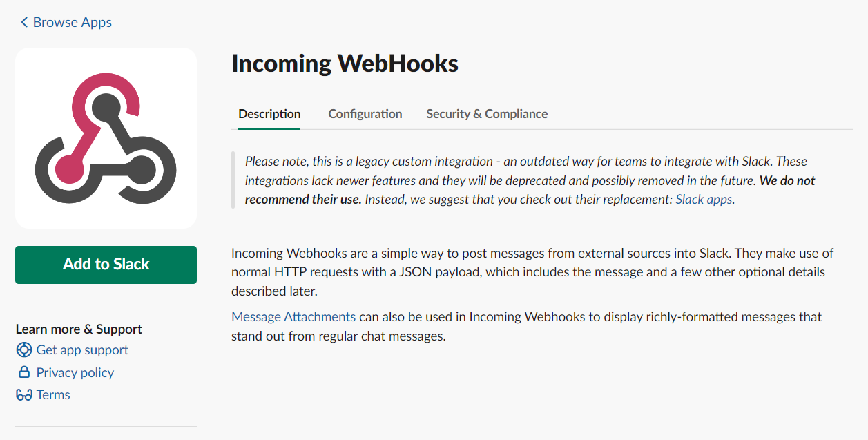Click the padlock icon beside Privacy policy

click(x=24, y=372)
